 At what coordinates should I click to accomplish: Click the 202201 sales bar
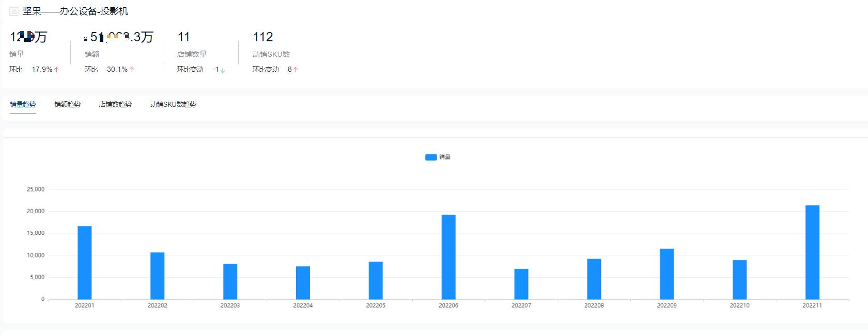(85, 263)
